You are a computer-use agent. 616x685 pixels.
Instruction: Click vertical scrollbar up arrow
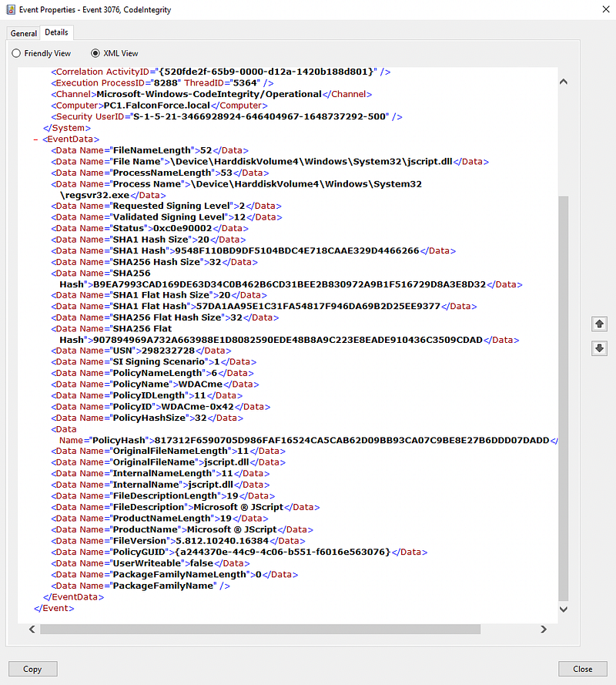pos(564,82)
